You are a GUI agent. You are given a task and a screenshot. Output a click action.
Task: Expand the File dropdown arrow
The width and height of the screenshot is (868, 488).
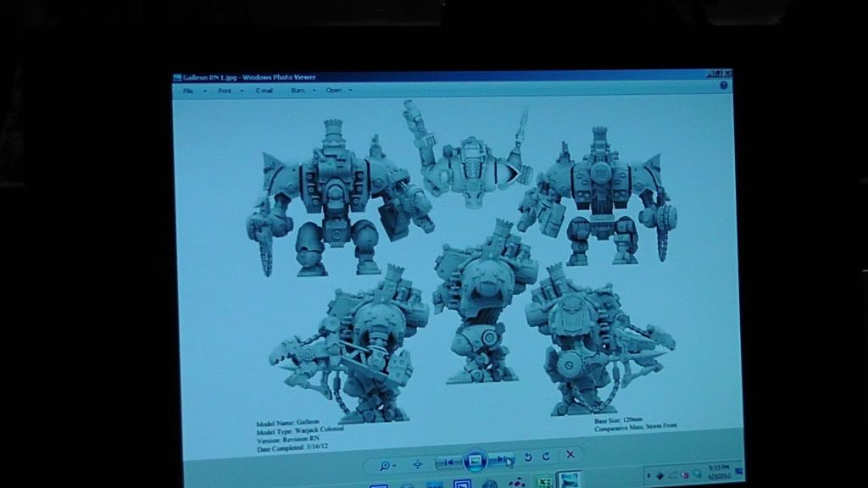coord(205,91)
